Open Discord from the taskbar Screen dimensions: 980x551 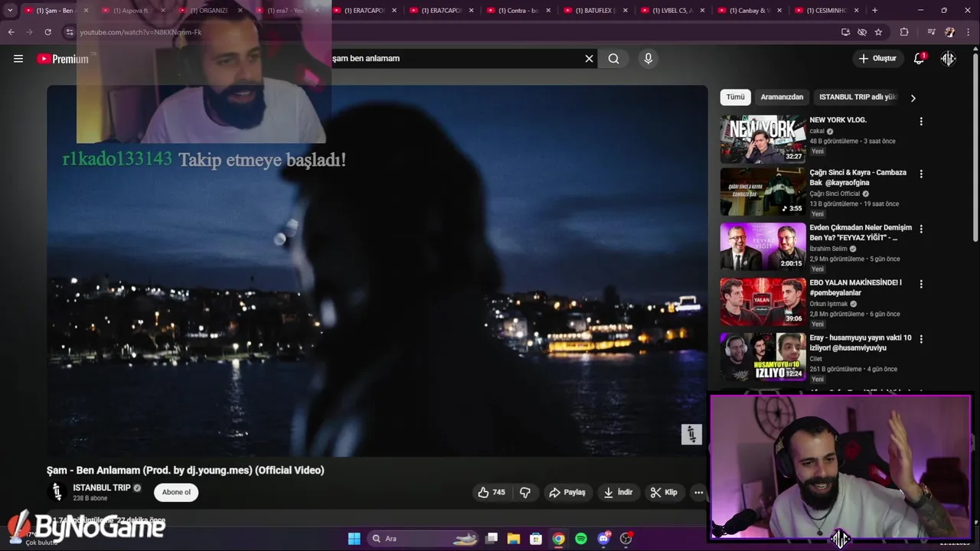603,539
